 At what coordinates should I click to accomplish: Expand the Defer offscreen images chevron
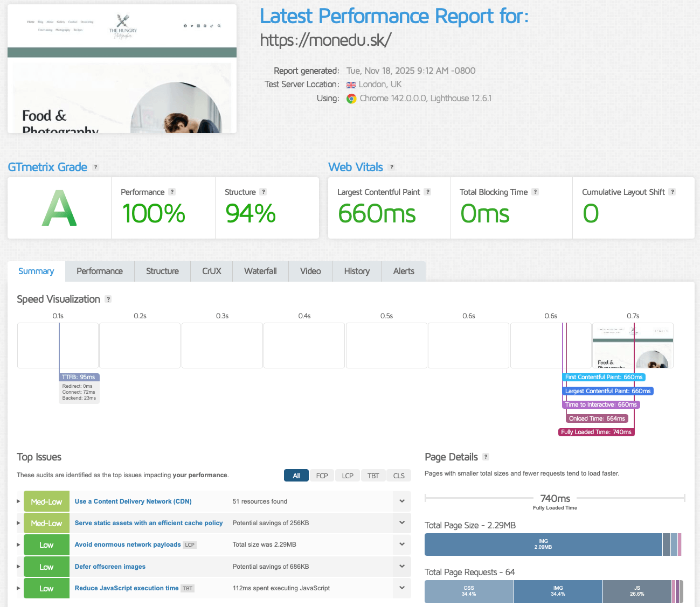(402, 567)
